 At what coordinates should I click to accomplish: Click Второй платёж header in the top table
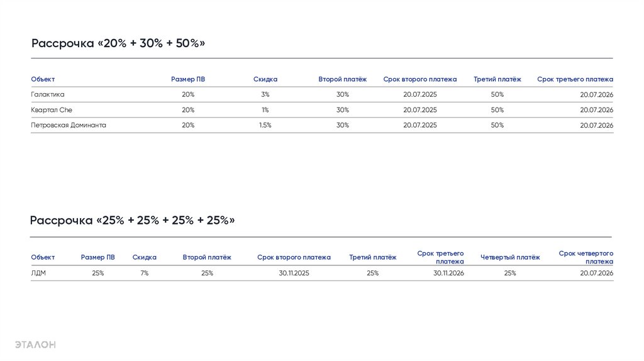tap(342, 79)
